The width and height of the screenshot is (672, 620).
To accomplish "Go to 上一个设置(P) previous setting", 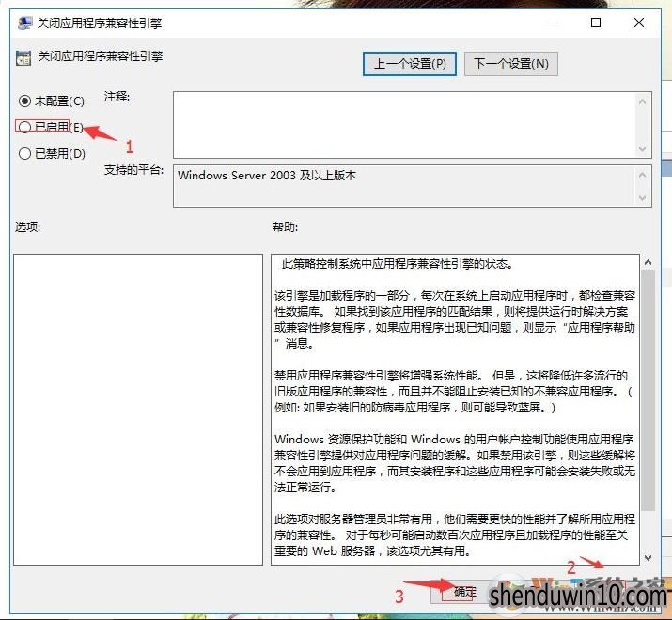I will pos(410,64).
